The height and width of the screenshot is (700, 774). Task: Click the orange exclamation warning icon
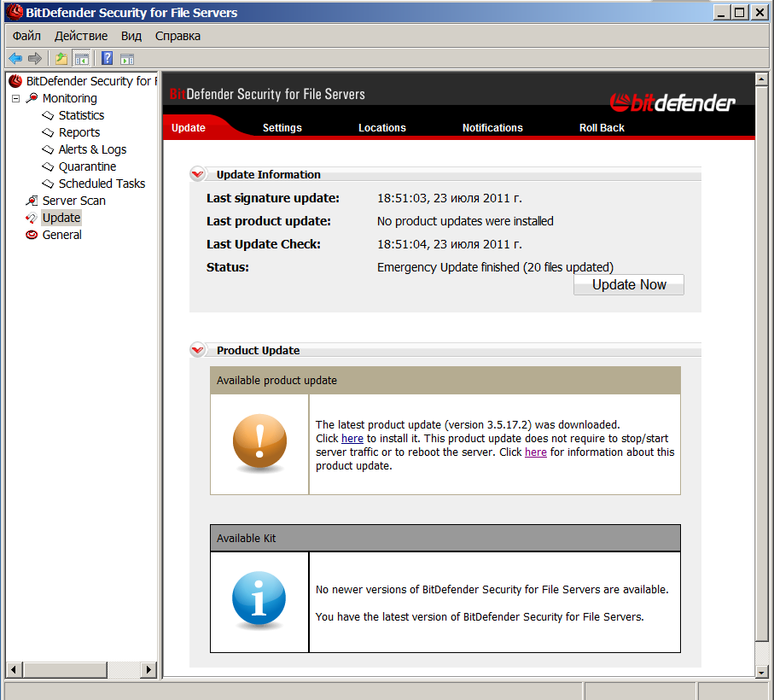tap(259, 441)
